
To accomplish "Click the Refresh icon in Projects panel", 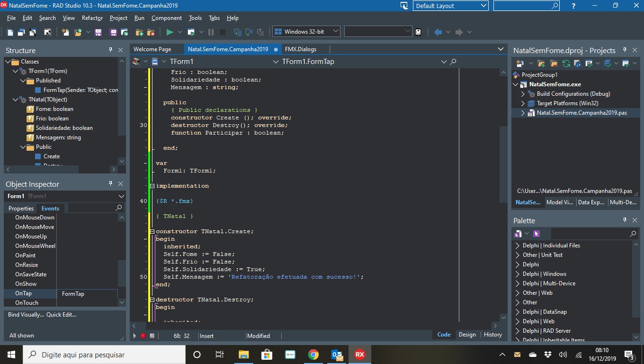I will [x=566, y=63].
